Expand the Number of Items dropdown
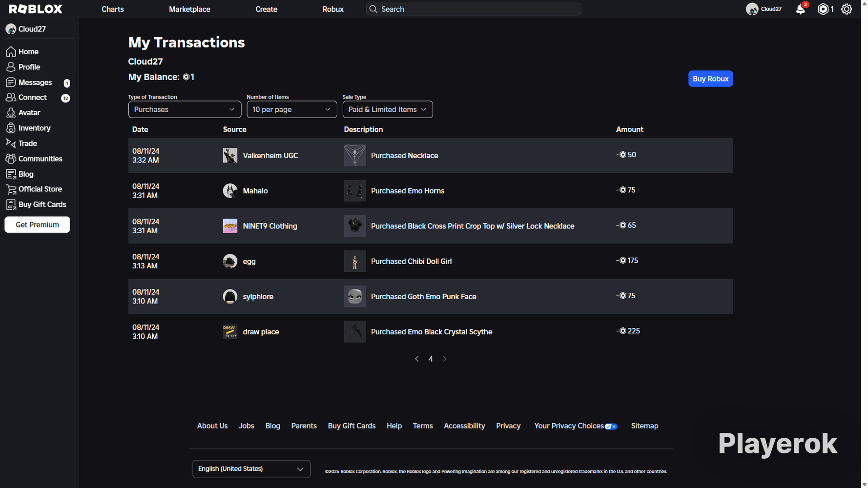 pyautogui.click(x=292, y=109)
